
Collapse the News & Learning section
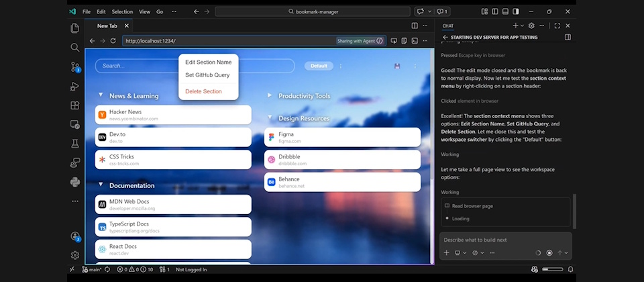point(101,95)
